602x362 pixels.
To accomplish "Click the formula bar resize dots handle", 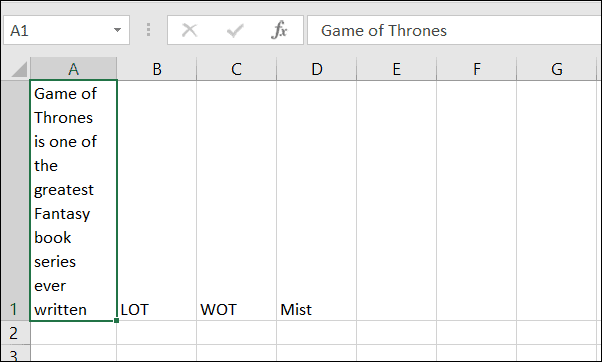I will pos(148,30).
